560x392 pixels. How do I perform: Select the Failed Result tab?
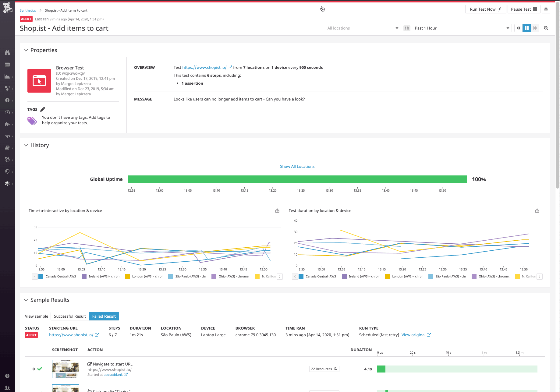104,316
